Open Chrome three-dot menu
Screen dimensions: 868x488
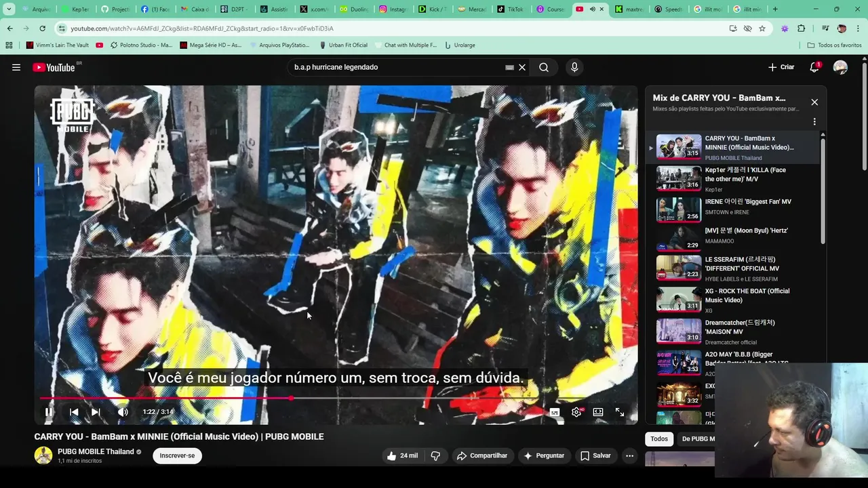[x=857, y=28]
